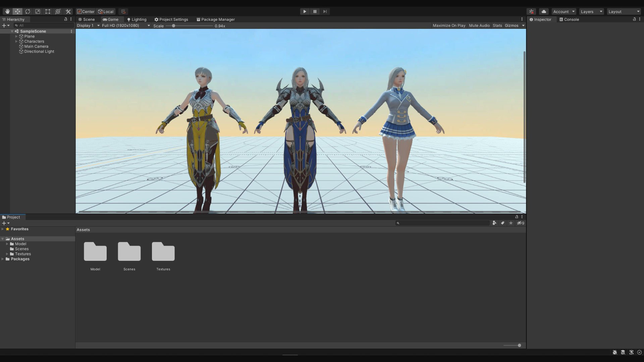The image size is (644, 362).
Task: Open the custom editor tools icon
Action: (x=68, y=11)
